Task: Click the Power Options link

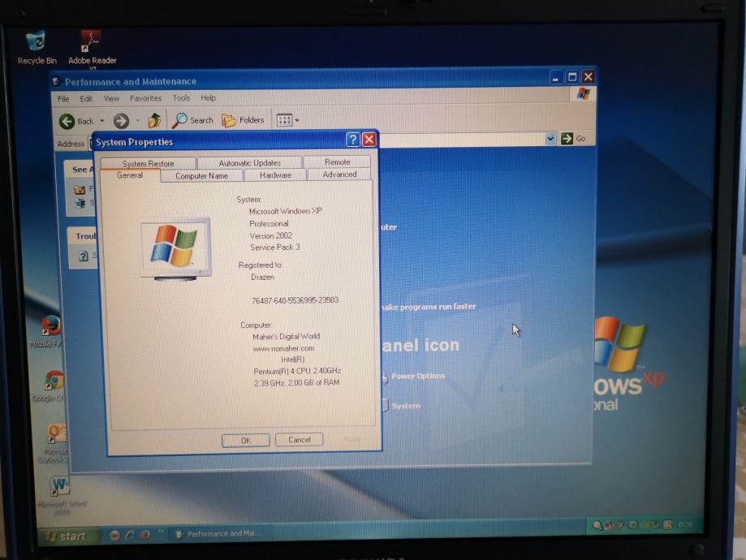Action: [418, 376]
